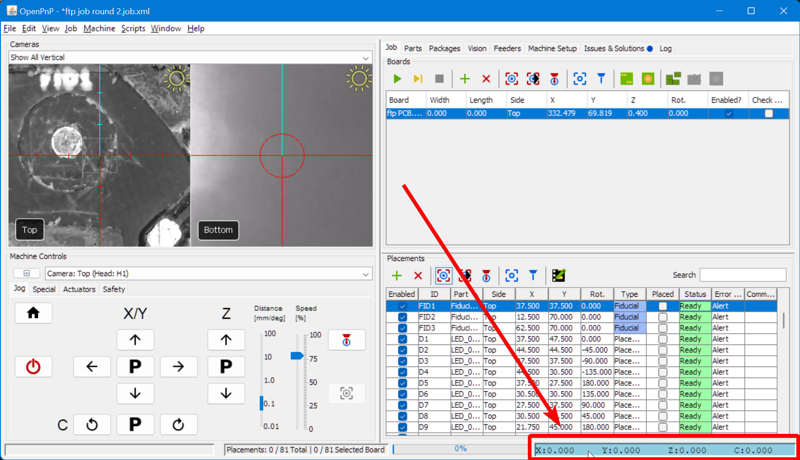Viewport: 800px width, 460px height.
Task: Open the File menu
Action: (x=10, y=29)
